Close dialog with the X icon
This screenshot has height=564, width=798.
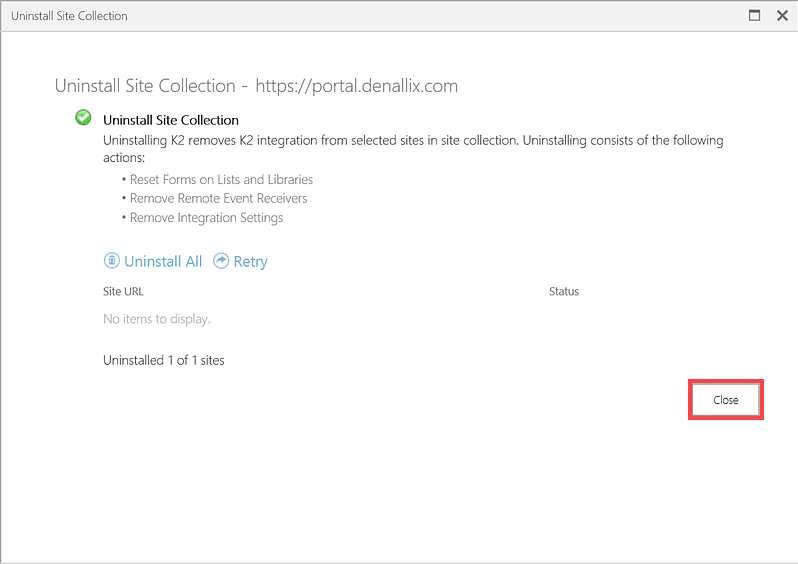point(782,15)
